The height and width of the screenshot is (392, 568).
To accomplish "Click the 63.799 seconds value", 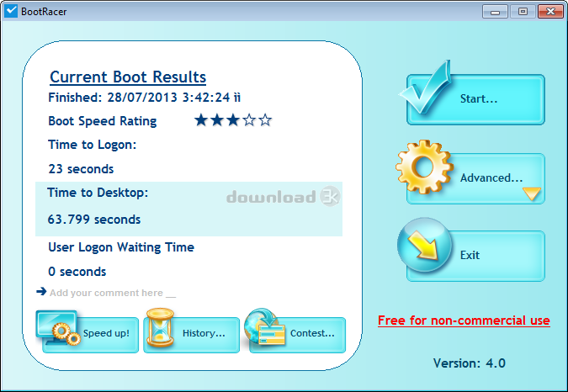I will 93,220.
